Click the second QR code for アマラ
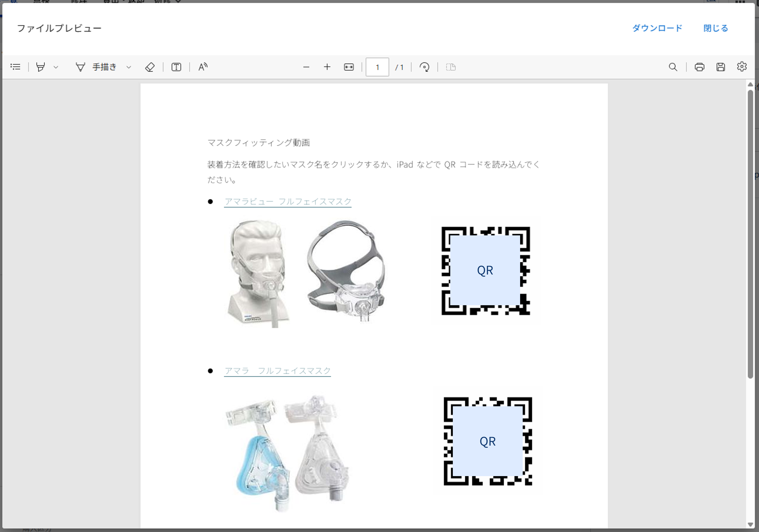 (x=488, y=442)
